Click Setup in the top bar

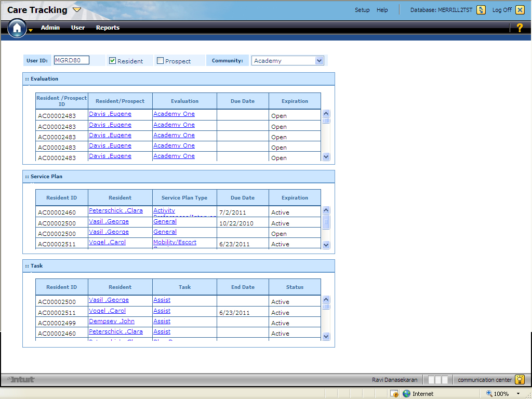tap(362, 10)
